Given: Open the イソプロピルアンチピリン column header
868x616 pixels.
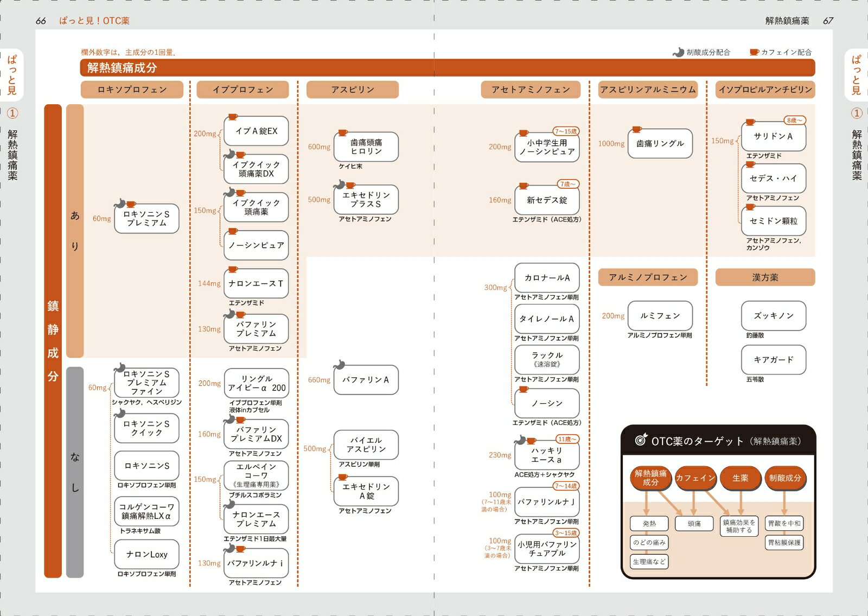Looking at the screenshot, I should [765, 90].
